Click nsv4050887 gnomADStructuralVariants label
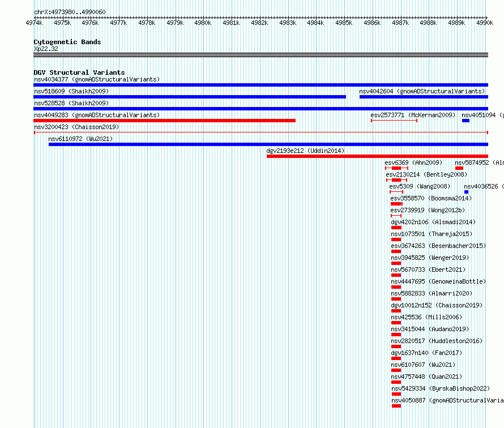Viewport: 504px width, 428px height. [x=447, y=400]
